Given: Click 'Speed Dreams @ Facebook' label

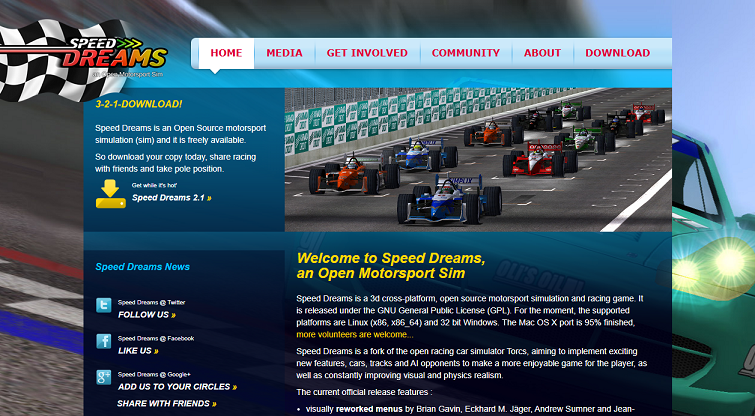Looking at the screenshot, I should click(x=156, y=338).
